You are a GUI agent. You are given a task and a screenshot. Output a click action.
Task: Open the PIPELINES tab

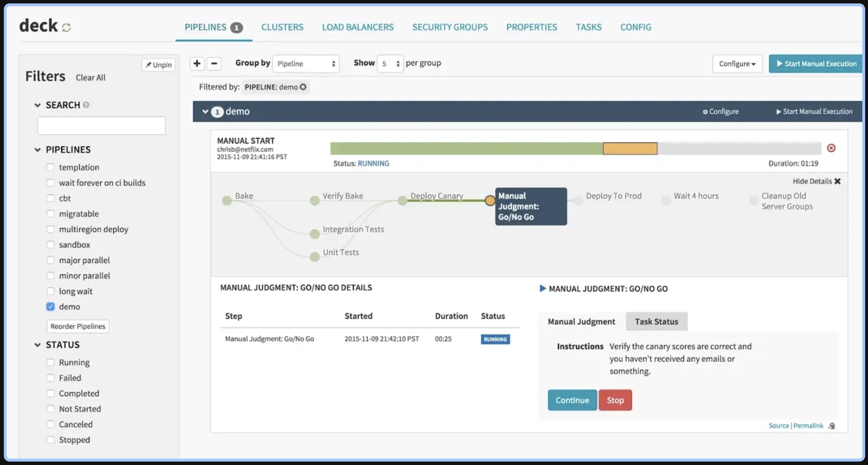click(213, 28)
